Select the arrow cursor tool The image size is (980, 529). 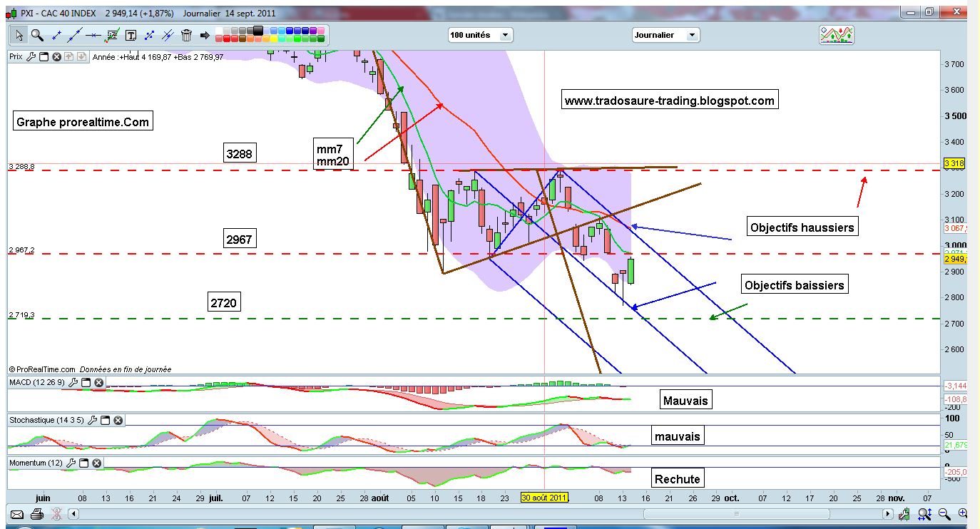(x=19, y=35)
